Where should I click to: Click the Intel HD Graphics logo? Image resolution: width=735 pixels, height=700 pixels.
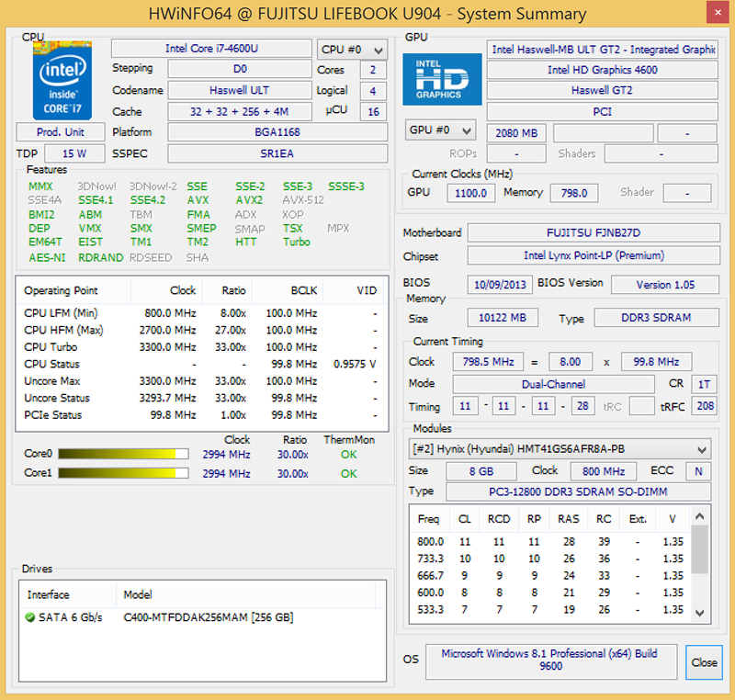tap(442, 79)
